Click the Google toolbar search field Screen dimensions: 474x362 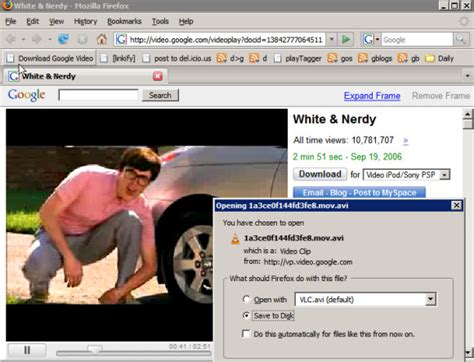417,40
